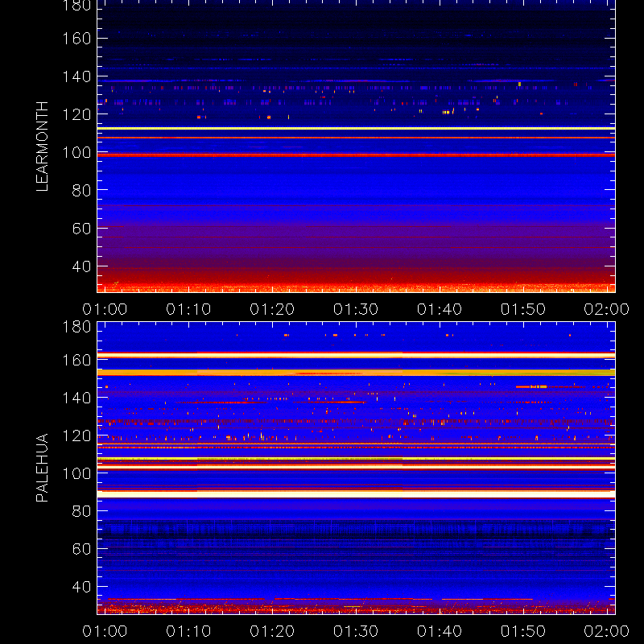Choose the 01:00 time label under PALEHUA plot
The image size is (644, 644).
pyautogui.click(x=105, y=631)
